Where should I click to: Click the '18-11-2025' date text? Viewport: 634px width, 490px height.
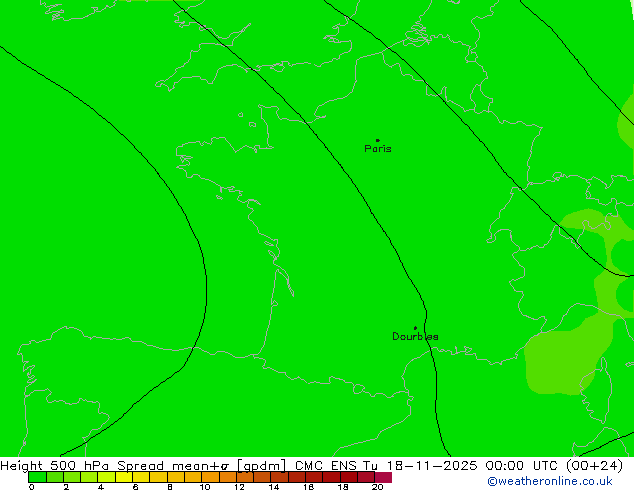[432, 466]
